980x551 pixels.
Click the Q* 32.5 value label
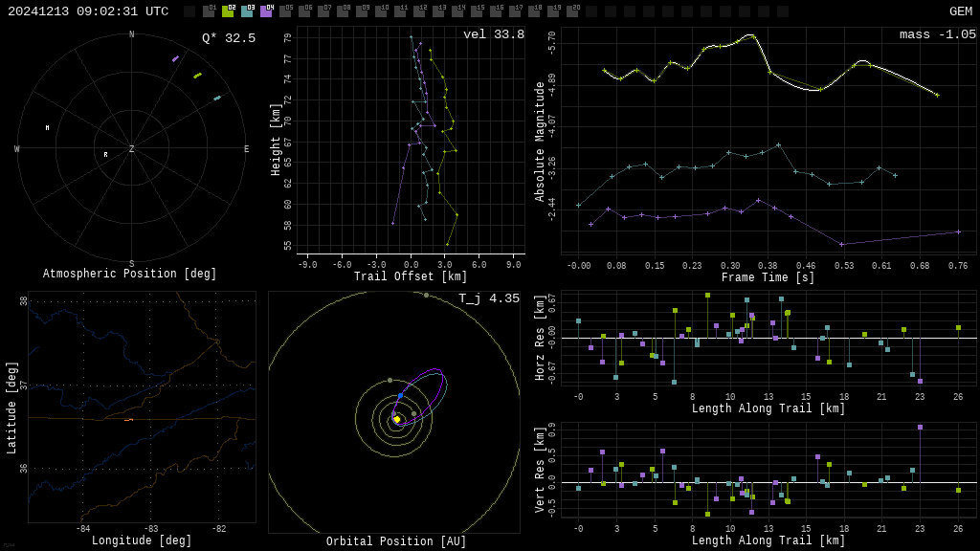coord(228,38)
